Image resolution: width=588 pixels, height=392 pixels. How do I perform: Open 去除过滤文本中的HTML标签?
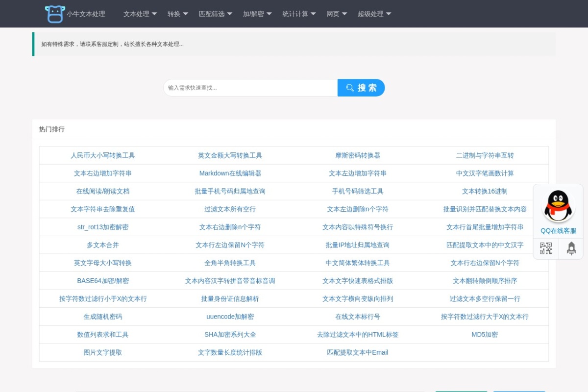click(x=358, y=334)
